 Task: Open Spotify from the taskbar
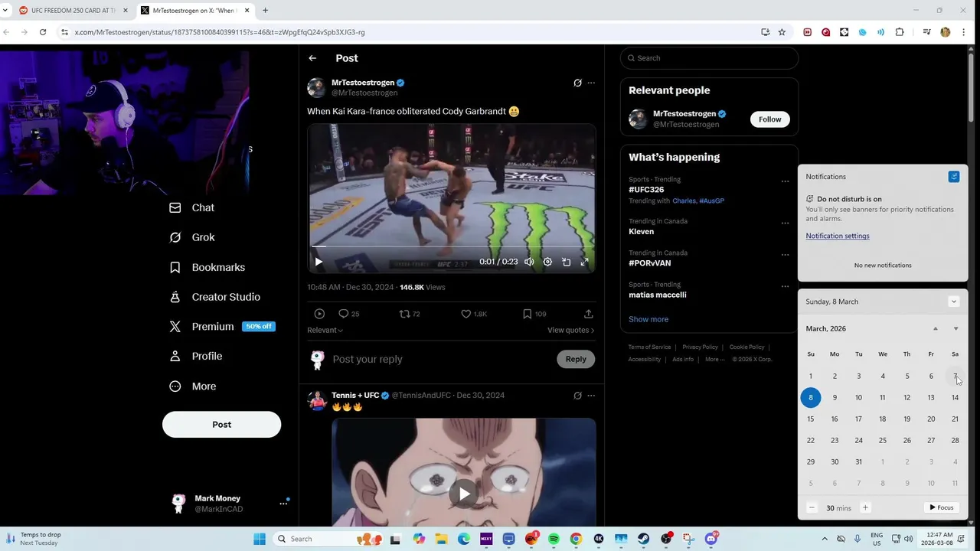pos(554,539)
